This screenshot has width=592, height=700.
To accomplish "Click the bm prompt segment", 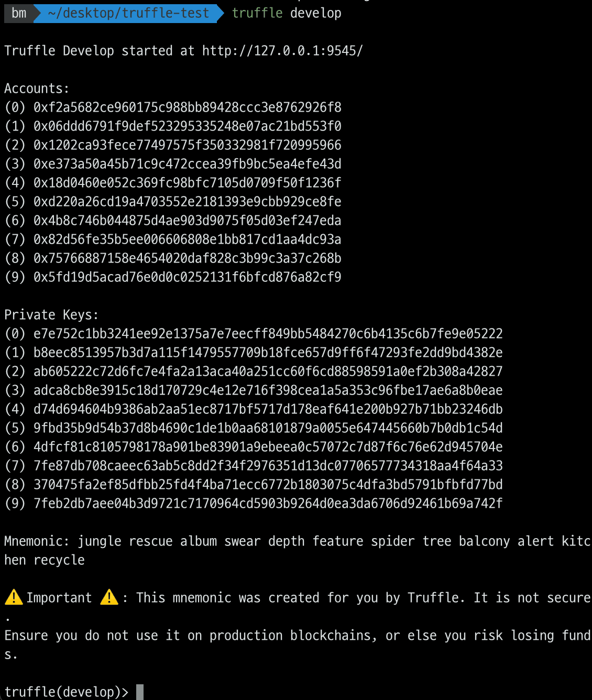I will pos(19,13).
